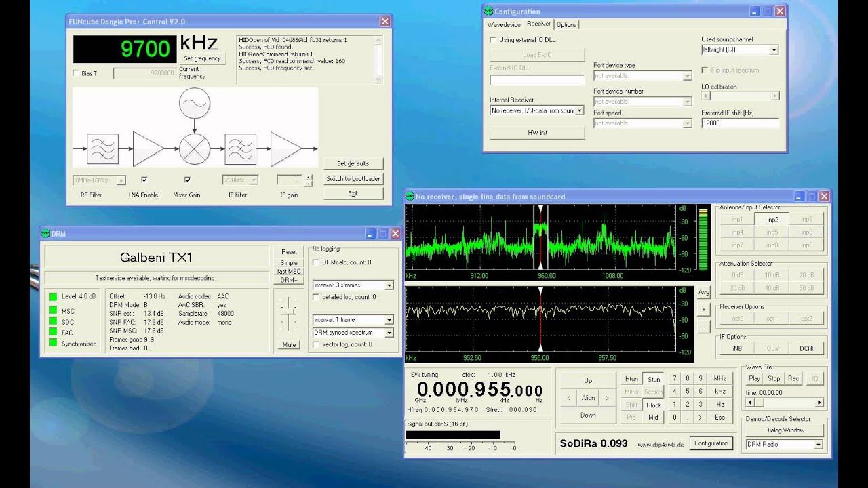The height and width of the screenshot is (488, 868).
Task: Toggle the Stun tuning button
Action: pos(654,379)
